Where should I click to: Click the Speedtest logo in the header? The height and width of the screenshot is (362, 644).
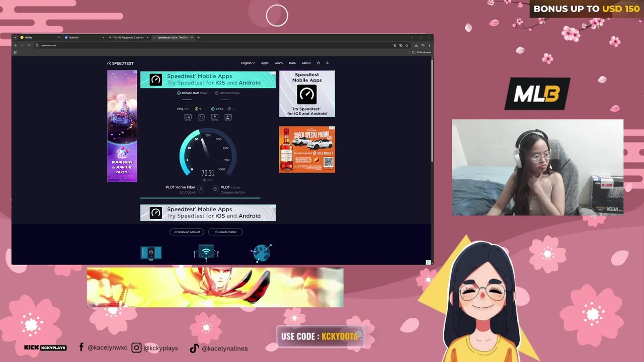pyautogui.click(x=120, y=63)
